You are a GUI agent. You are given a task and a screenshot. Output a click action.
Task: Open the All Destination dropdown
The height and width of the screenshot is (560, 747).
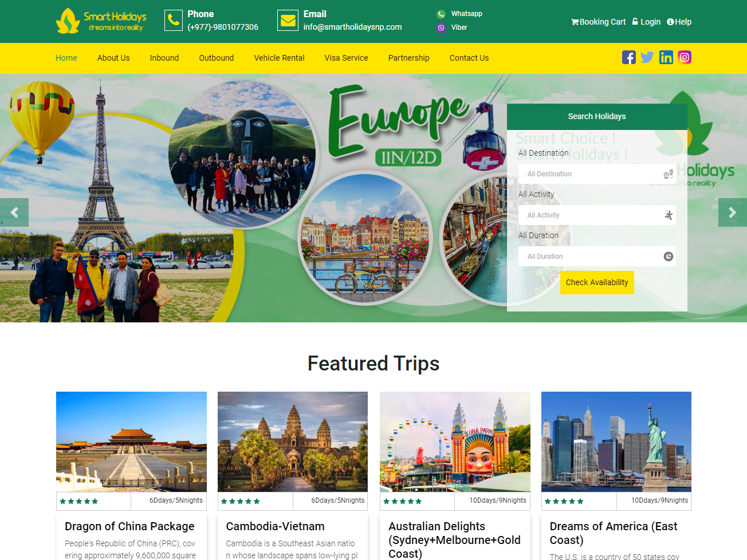pos(597,174)
